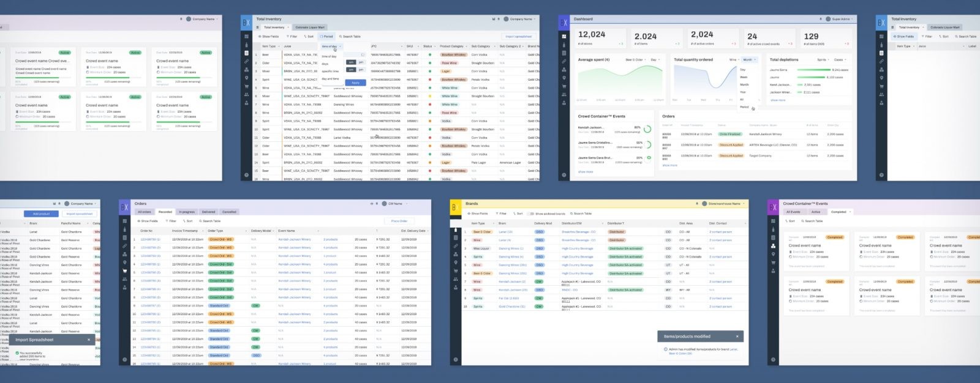980x383 pixels.
Task: Expand time of day column dropdown in center Total Inventory
Action: point(331,46)
